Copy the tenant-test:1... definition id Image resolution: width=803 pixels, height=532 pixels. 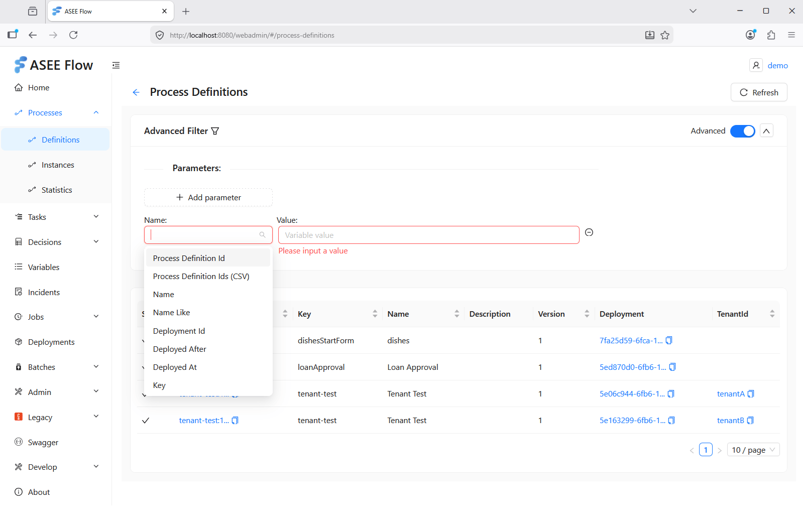pos(235,420)
